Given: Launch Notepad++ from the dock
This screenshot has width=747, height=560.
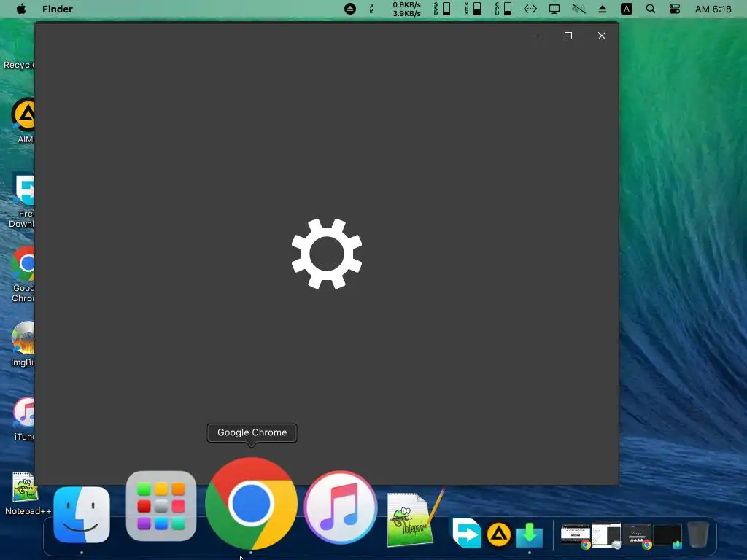Looking at the screenshot, I should (415, 518).
